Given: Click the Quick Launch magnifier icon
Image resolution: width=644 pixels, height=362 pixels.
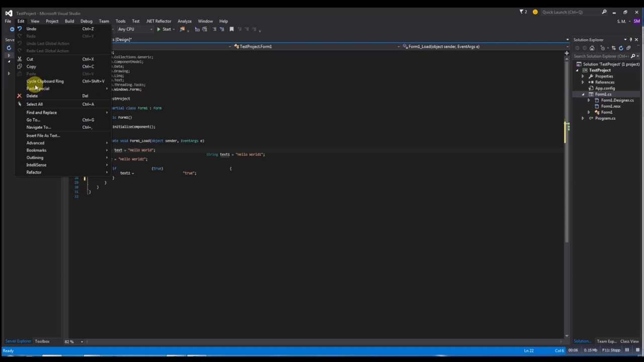Looking at the screenshot, I should [604, 12].
